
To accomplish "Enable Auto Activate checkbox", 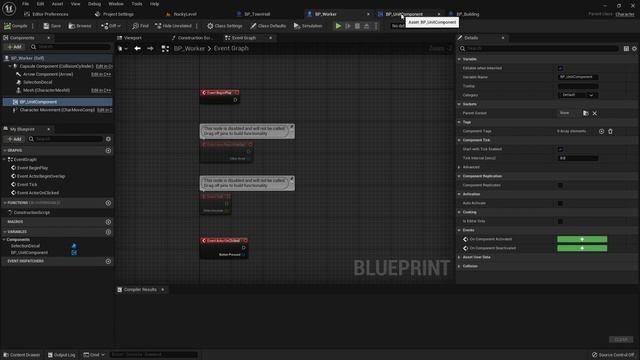I will [x=560, y=203].
